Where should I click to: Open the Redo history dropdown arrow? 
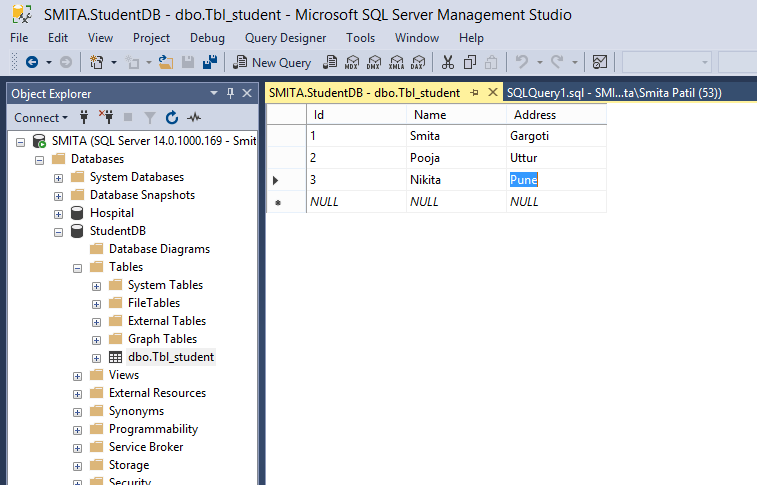(575, 63)
